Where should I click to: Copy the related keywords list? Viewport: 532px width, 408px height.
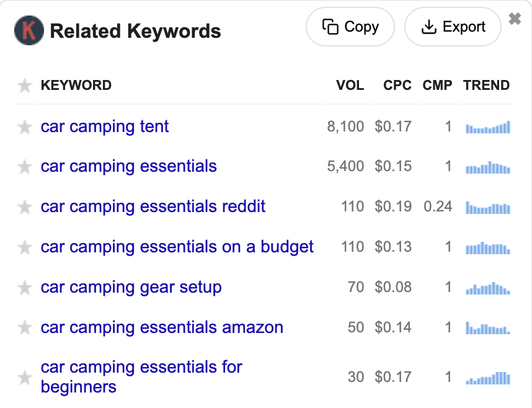(x=350, y=27)
